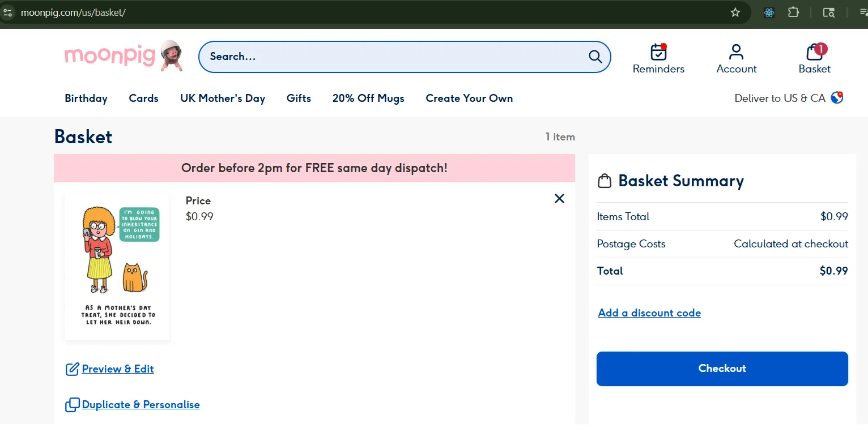Image resolution: width=868 pixels, height=445 pixels.
Task: Open the Birthday menu
Action: pyautogui.click(x=86, y=98)
